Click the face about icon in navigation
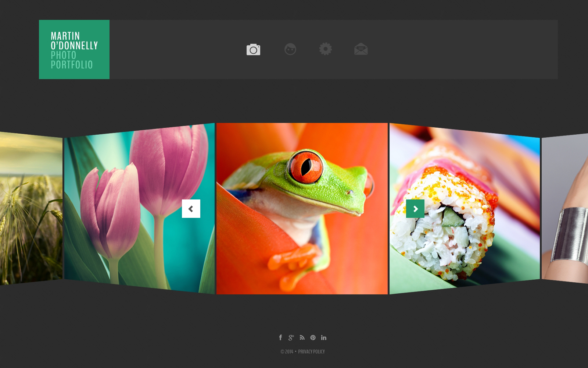 pos(290,49)
